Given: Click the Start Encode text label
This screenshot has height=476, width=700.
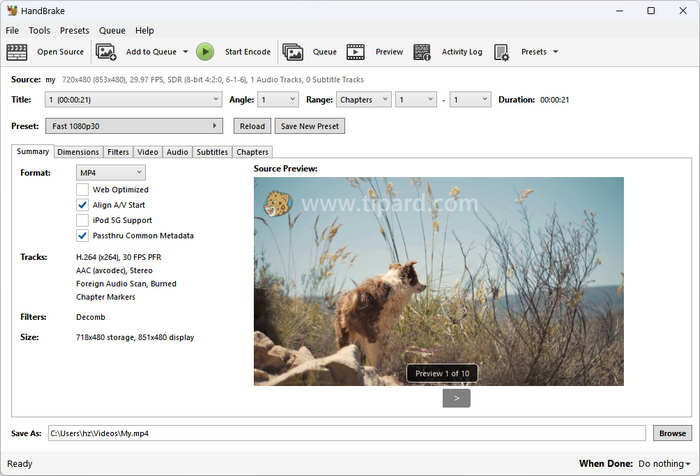Looking at the screenshot, I should pos(248,52).
